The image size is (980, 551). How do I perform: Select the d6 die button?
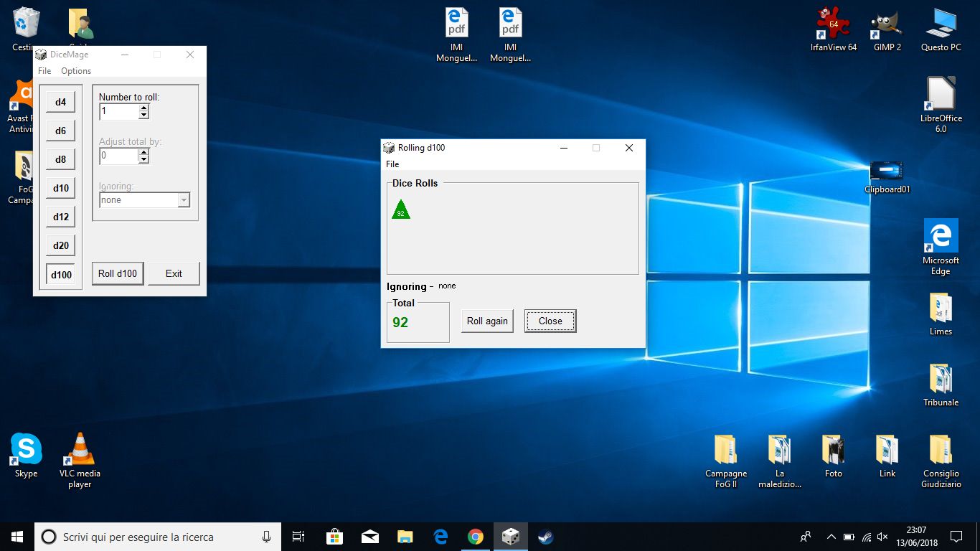tap(60, 131)
